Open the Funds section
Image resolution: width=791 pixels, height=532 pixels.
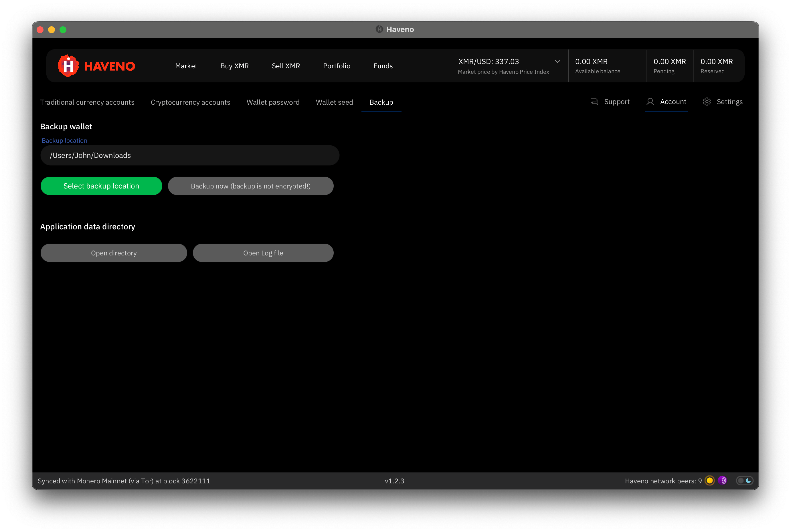click(x=383, y=66)
